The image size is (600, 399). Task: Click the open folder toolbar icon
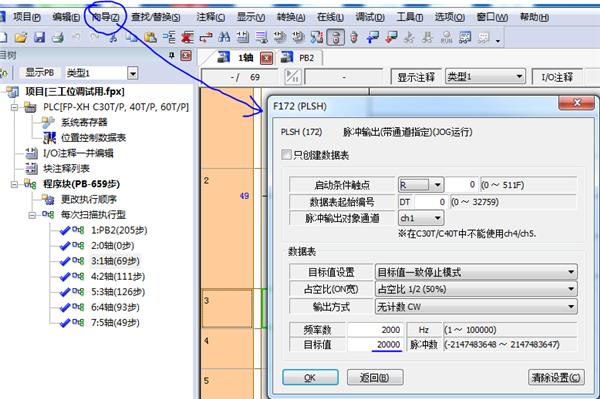coord(21,37)
